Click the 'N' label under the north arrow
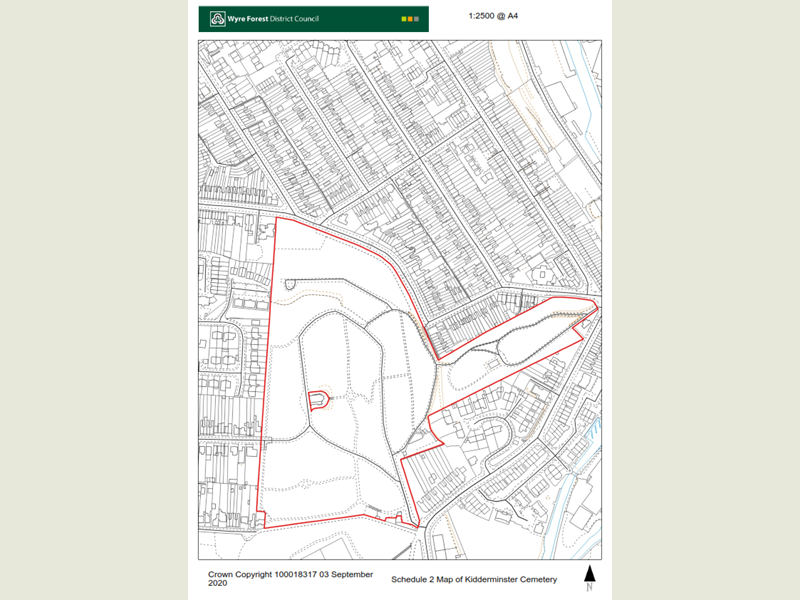Screen dimensions: 800x600 [x=589, y=587]
